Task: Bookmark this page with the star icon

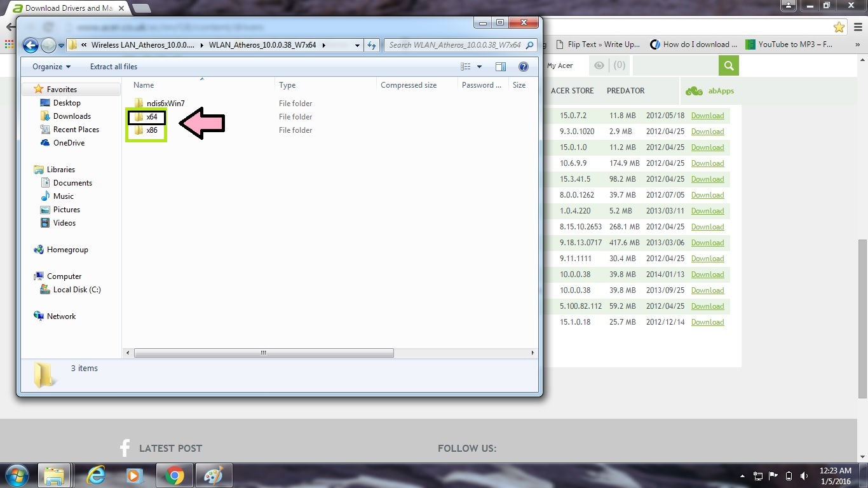Action: [839, 27]
